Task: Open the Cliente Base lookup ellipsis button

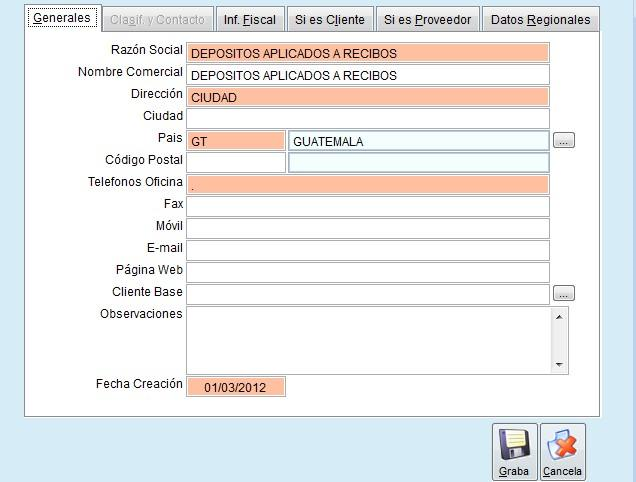Action: click(x=564, y=294)
